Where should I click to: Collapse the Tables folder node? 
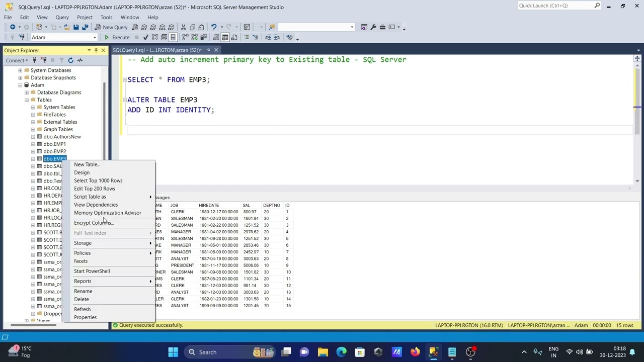(27, 100)
